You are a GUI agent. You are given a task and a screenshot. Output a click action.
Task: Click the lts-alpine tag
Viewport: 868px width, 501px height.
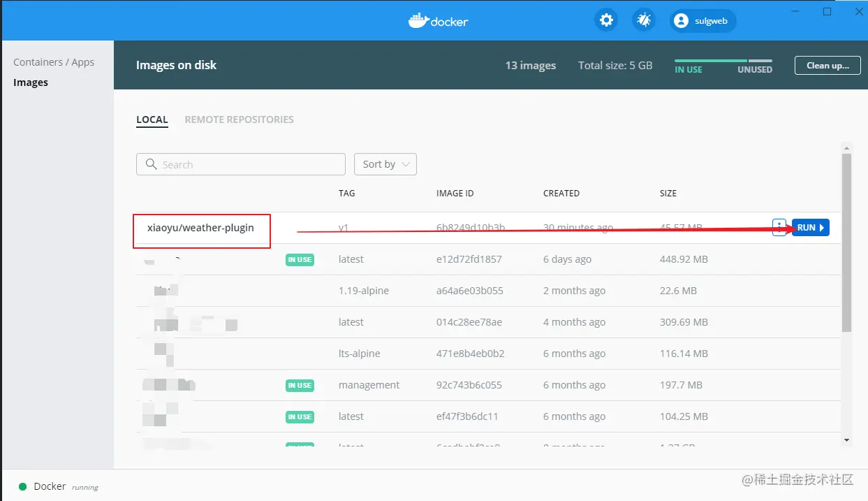pos(360,354)
